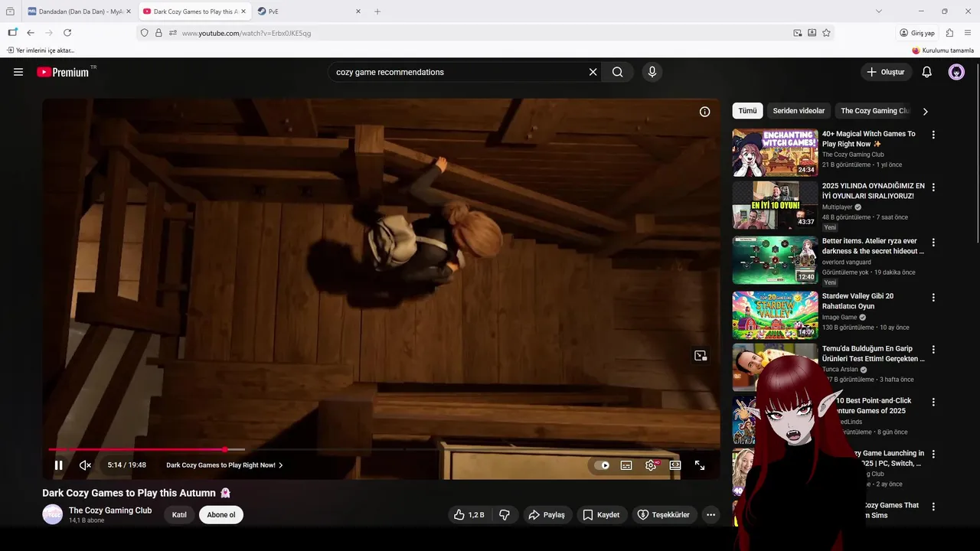
Task: Send Teşekkürler super thanks
Action: [x=665, y=515]
